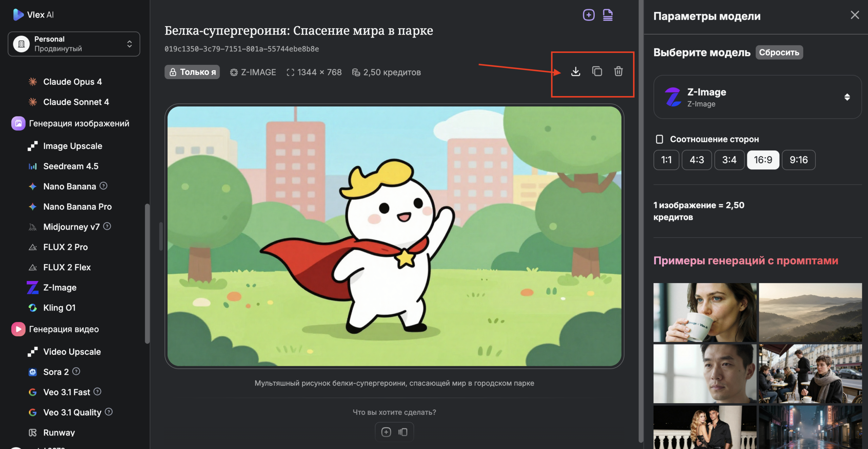Viewport: 868px width, 449px height.
Task: Expand the Personal workspace switcher
Action: 74,44
